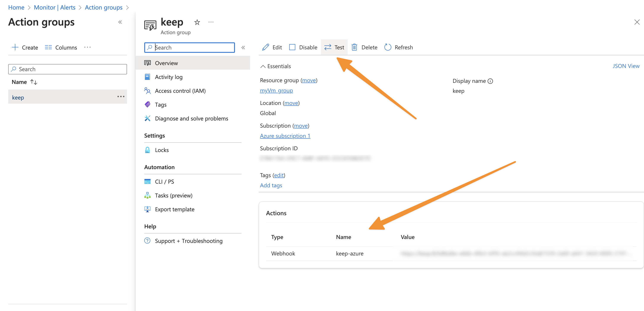Select the keep row in the list
The width and height of the screenshot is (644, 311).
(68, 97)
